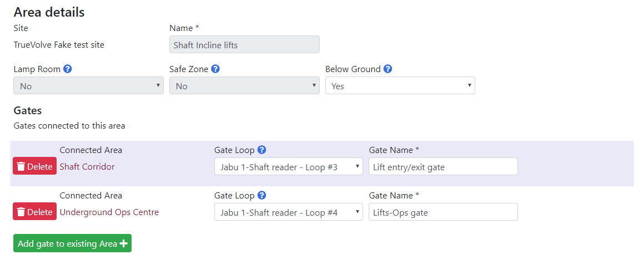Click trash icon on Underground Ops Centre Delete button
The width and height of the screenshot is (644, 265).
(21, 212)
